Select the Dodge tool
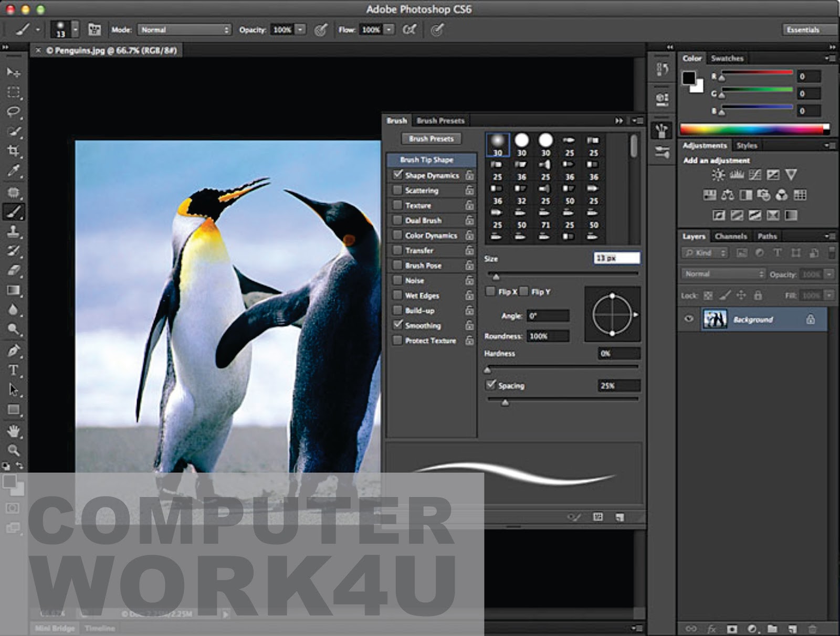The width and height of the screenshot is (840, 636). (14, 330)
